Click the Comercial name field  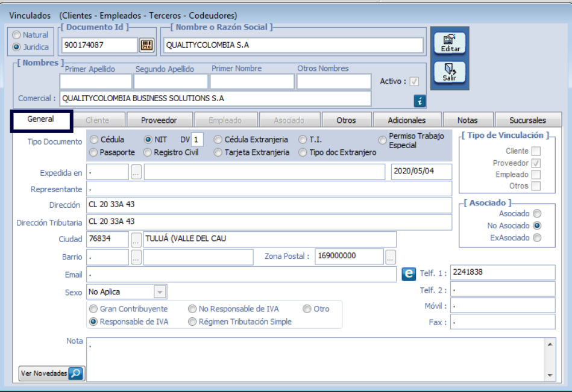(215, 98)
